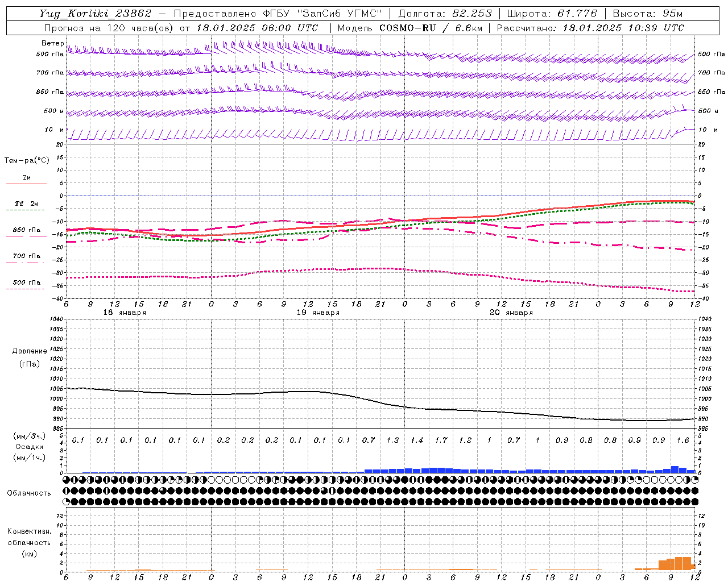Click the '18 января' date label
728x582 pixels.
click(125, 313)
